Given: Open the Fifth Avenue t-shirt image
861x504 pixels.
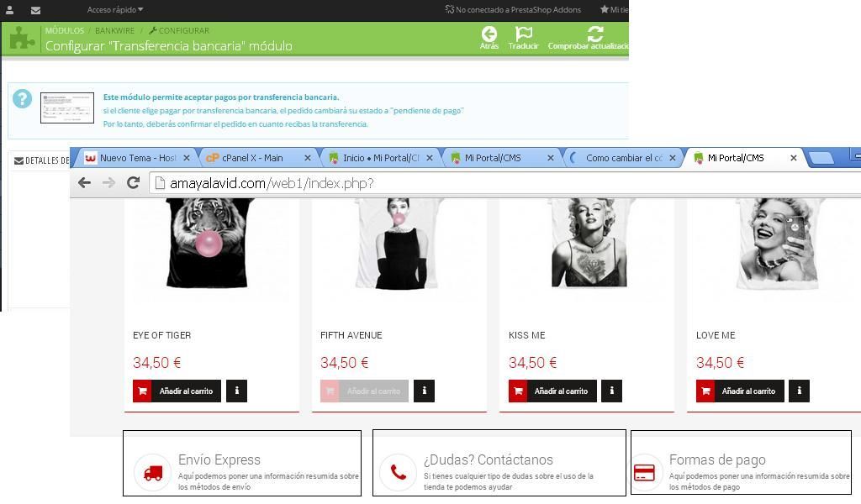Looking at the screenshot, I should pyautogui.click(x=399, y=244).
